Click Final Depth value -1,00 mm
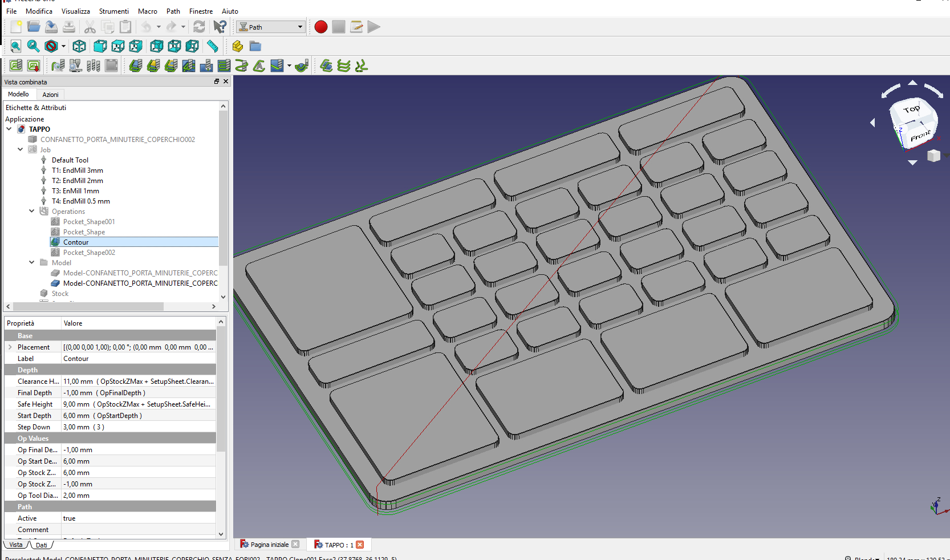 (139, 393)
